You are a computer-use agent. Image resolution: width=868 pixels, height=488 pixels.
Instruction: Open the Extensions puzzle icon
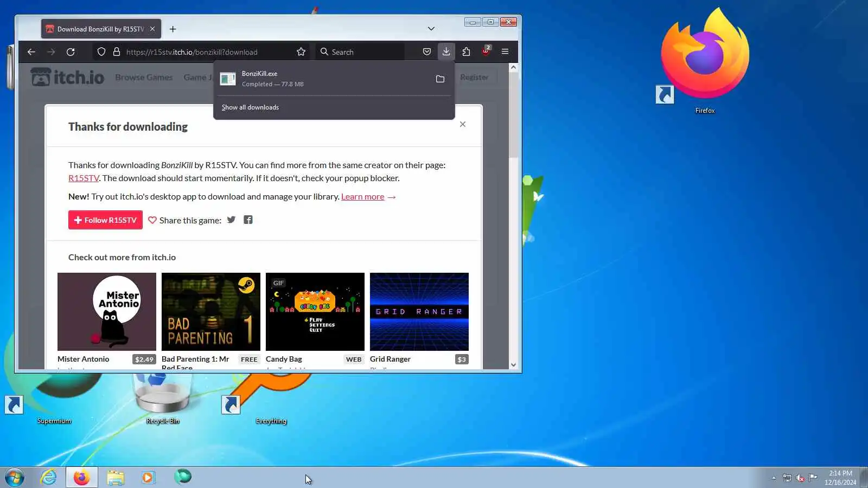466,52
